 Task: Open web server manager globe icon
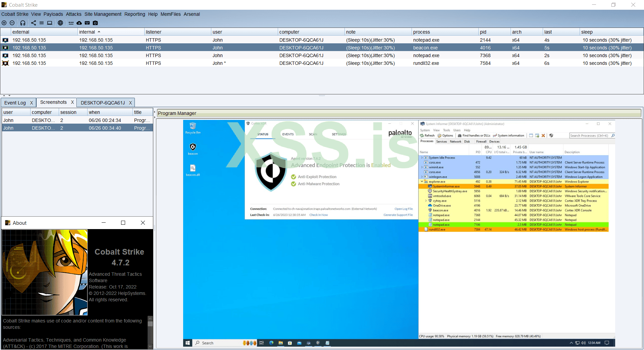click(x=60, y=23)
